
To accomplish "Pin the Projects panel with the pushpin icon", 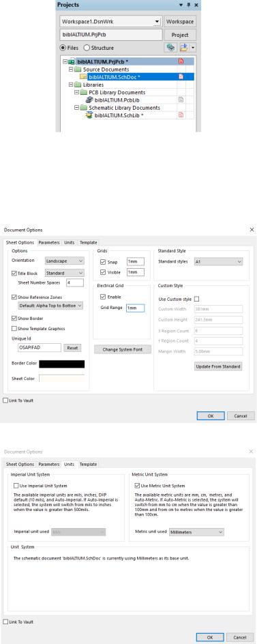I will coord(189,5).
